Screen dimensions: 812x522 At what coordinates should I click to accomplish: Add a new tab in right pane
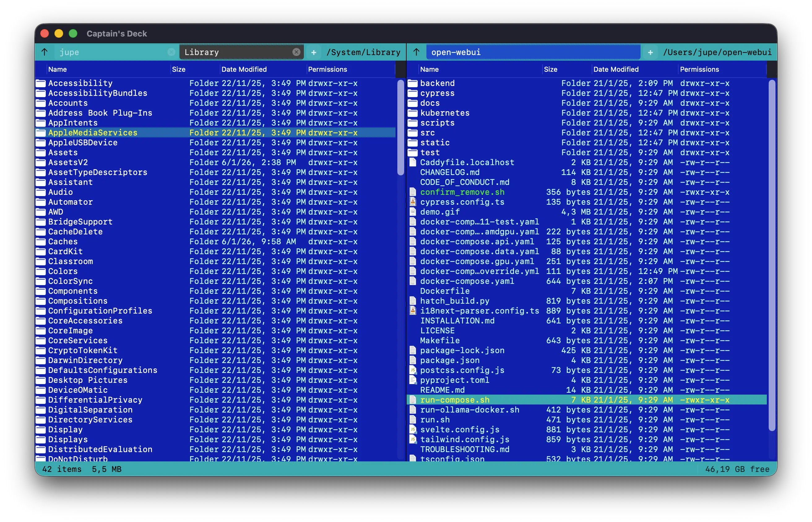(x=650, y=52)
